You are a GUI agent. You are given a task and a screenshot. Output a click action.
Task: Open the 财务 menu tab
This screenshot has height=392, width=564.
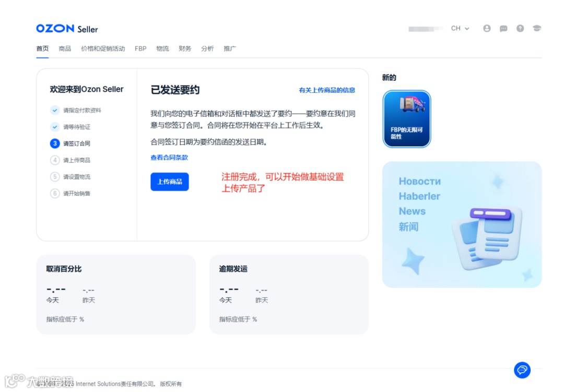[185, 49]
